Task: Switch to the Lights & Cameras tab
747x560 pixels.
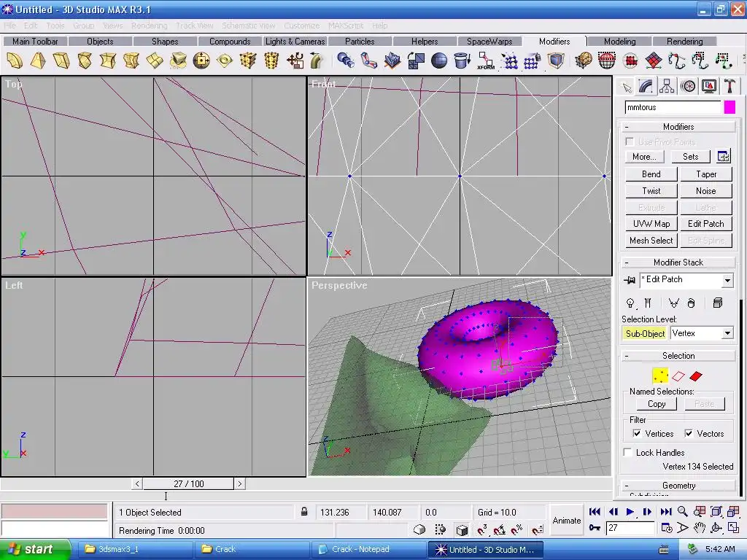Action: (295, 42)
